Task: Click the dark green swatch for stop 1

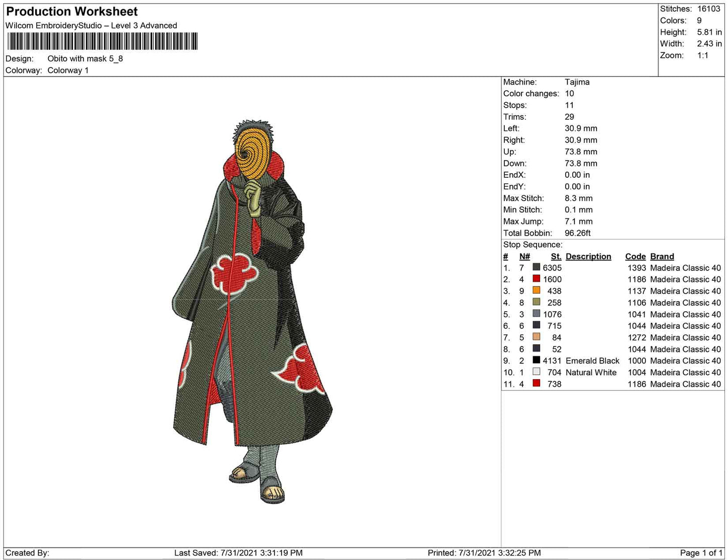Action: [536, 267]
